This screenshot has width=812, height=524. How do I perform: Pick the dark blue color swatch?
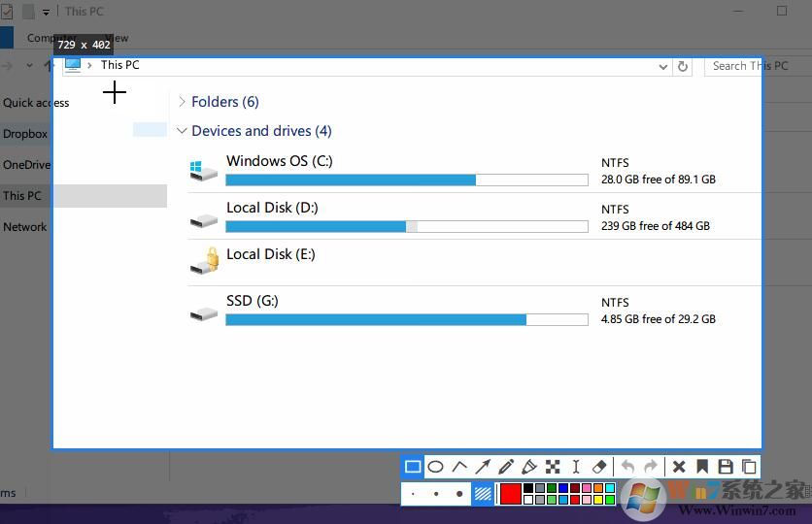pyautogui.click(x=563, y=488)
